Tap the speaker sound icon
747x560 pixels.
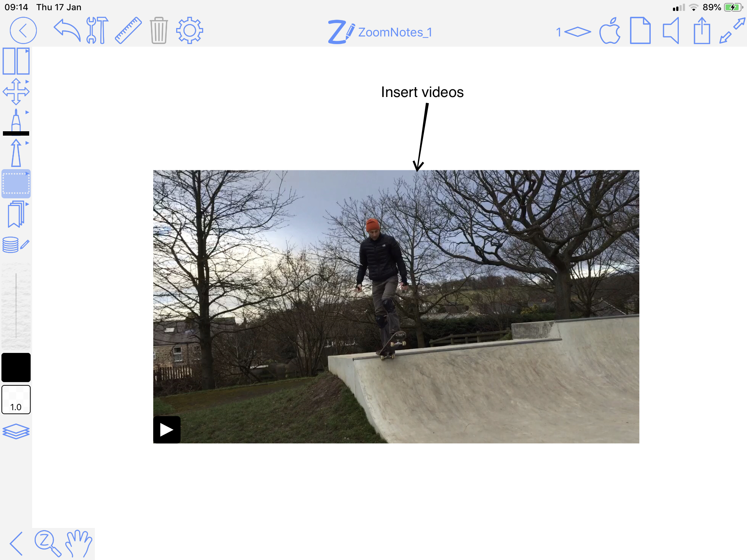pyautogui.click(x=671, y=31)
